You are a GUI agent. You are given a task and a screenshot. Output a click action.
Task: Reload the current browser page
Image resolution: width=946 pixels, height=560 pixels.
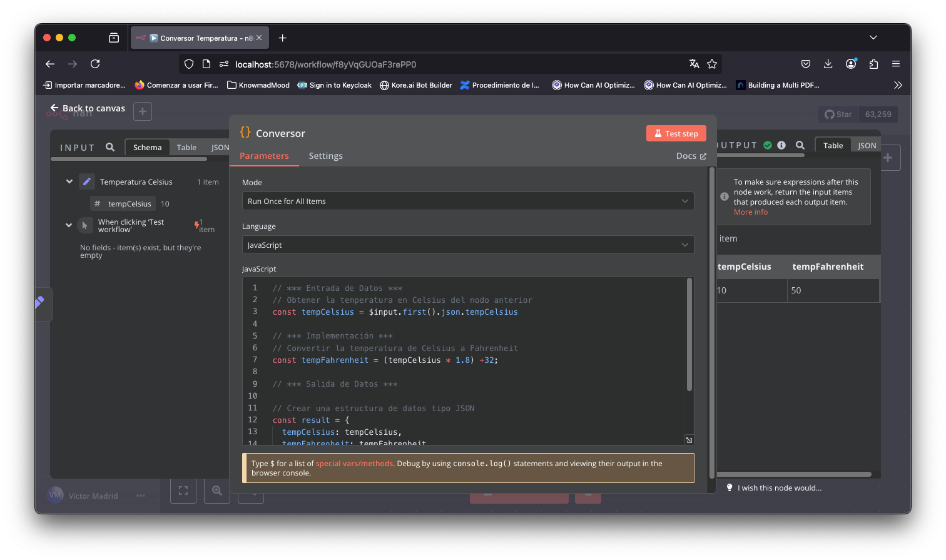(95, 64)
